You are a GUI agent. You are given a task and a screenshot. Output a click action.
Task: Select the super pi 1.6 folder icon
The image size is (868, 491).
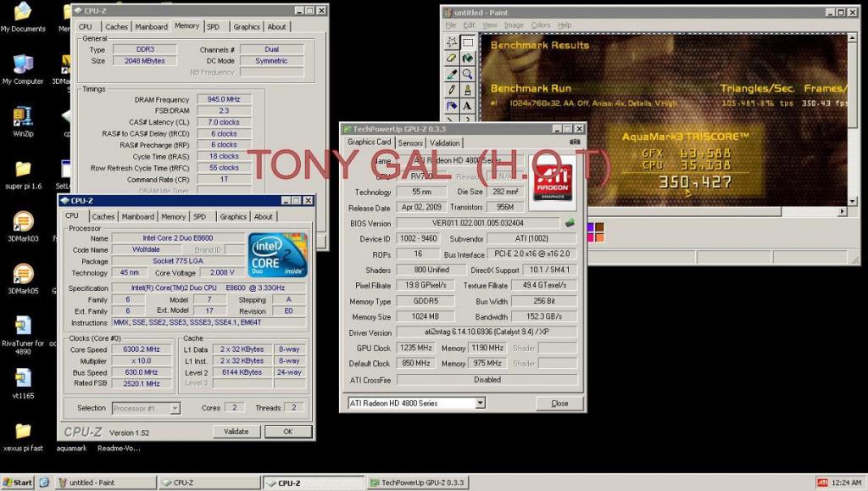(23, 175)
